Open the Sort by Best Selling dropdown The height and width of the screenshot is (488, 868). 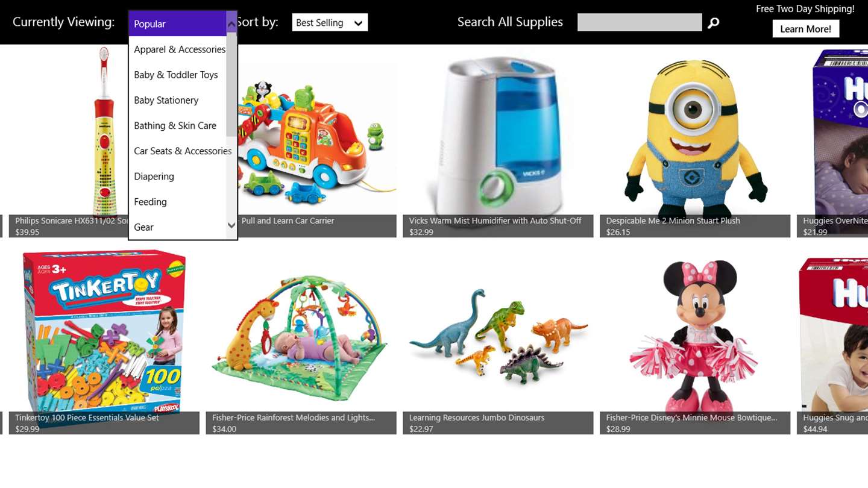point(330,23)
